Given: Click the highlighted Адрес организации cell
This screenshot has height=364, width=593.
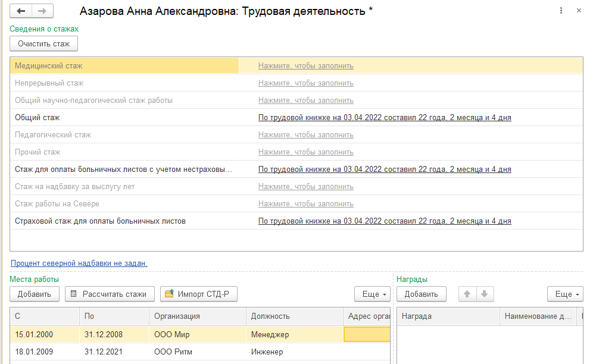Looking at the screenshot, I should click(x=367, y=335).
